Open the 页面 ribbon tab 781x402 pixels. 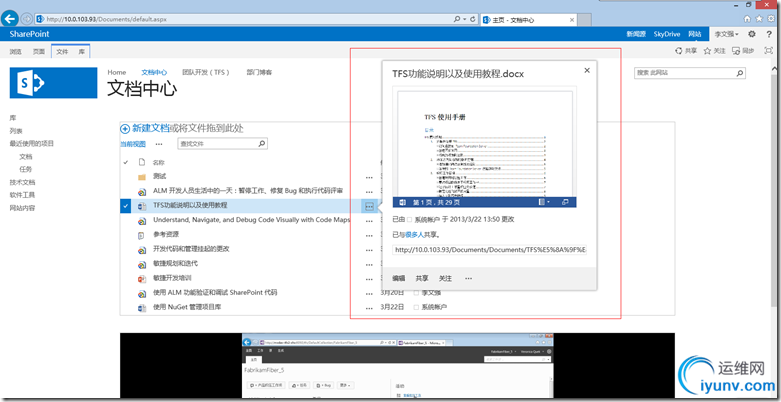coord(39,51)
